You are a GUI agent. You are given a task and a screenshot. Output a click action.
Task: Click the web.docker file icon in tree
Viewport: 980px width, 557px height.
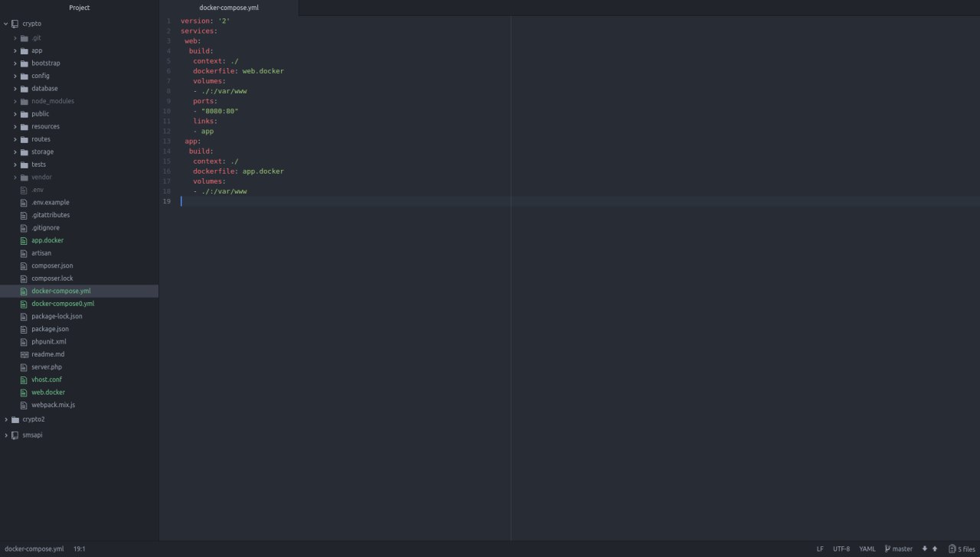[24, 393]
